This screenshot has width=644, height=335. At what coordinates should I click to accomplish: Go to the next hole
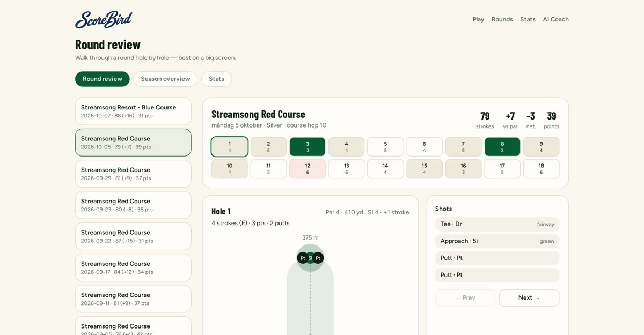point(529,298)
